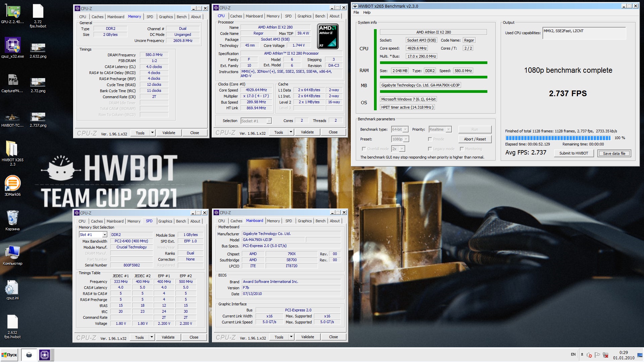Viewport: 644px width, 362px height.
Task: Click the network status tray icon
Action: tap(605, 355)
